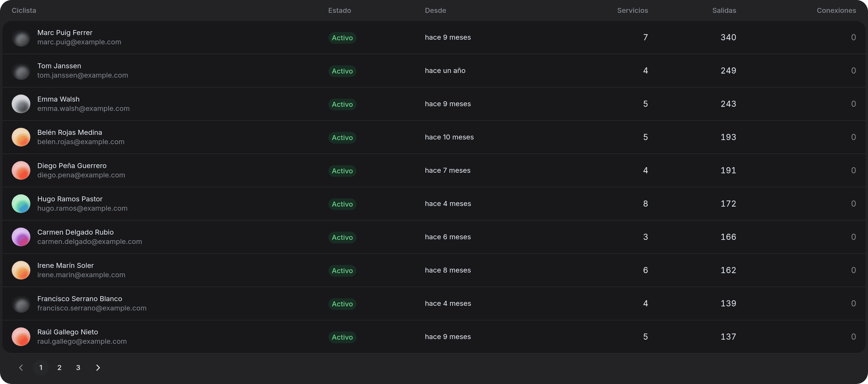868x384 pixels.
Task: Click Servicios value 3 for Carmen Delgado
Action: tap(645, 237)
